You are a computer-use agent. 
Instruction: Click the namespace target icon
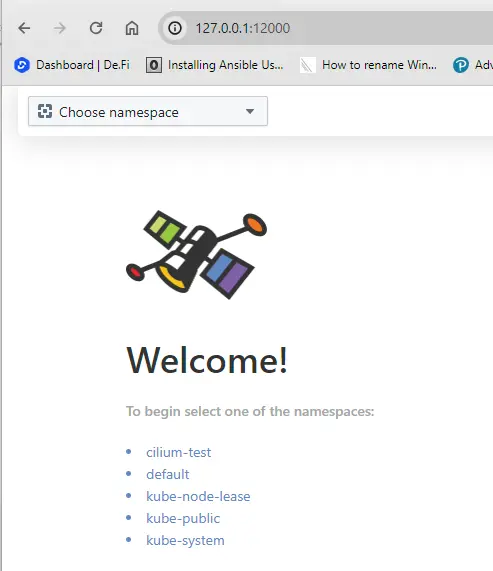click(x=45, y=111)
